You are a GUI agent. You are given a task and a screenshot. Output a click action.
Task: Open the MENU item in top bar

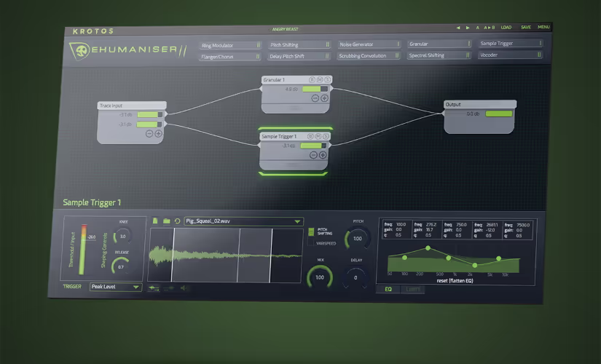coord(543,28)
